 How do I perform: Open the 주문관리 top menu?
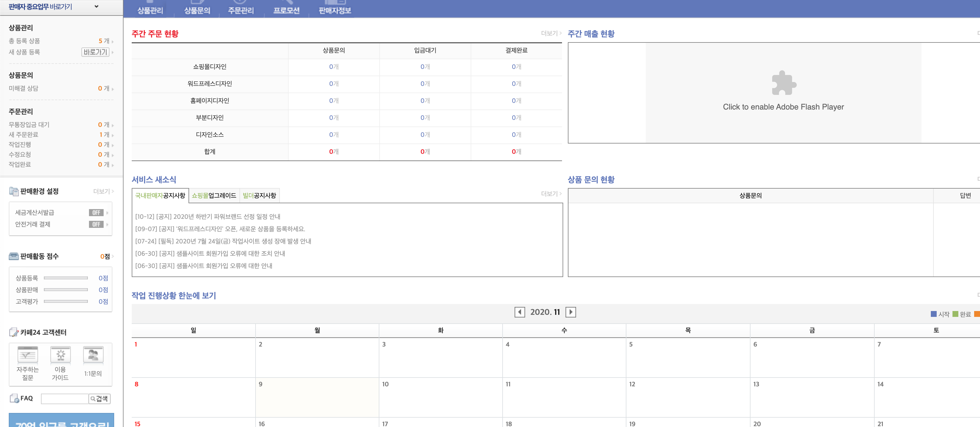click(240, 10)
